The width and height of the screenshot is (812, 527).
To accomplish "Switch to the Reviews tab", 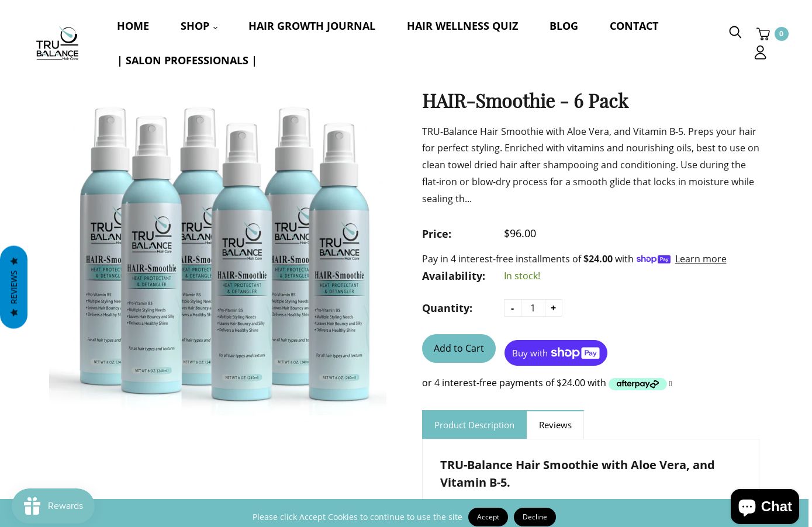I will pos(555,425).
